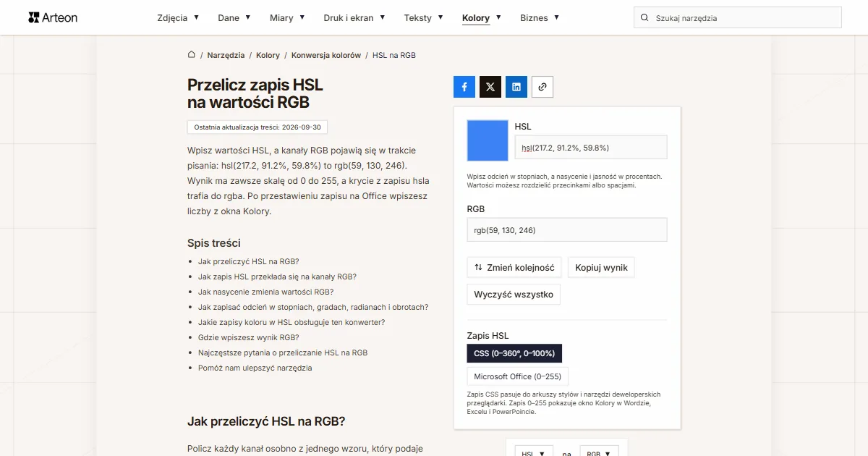This screenshot has height=456, width=868.
Task: Open Jakie zapisy koloru w HSL obsługuje konwerter?
Action: pyautogui.click(x=292, y=322)
